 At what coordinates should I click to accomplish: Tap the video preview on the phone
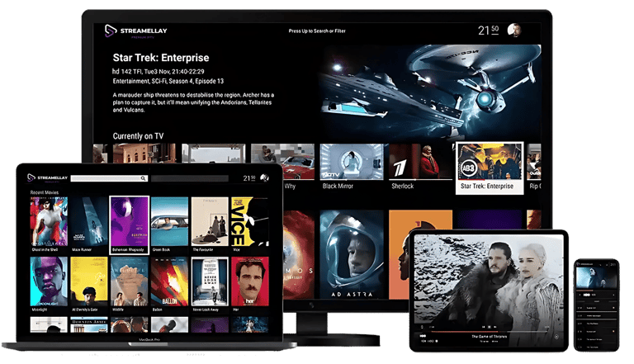[x=596, y=277]
